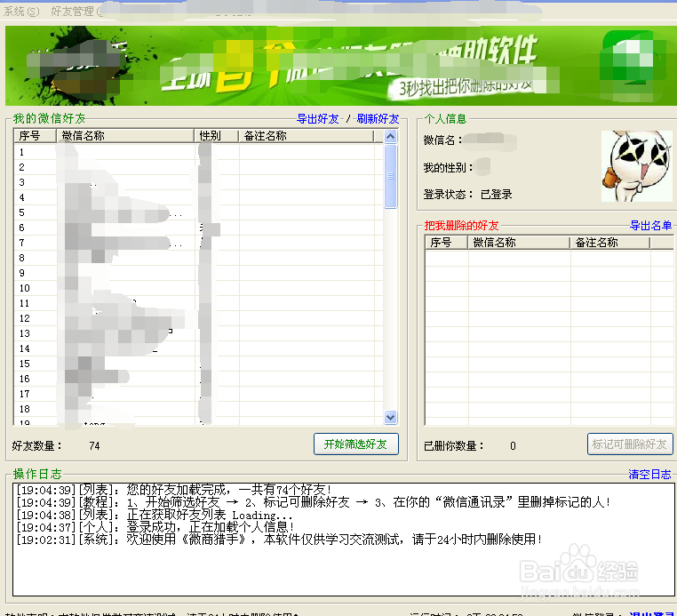Open the 好友管理 menu
677x616 pixels.
pyautogui.click(x=76, y=12)
